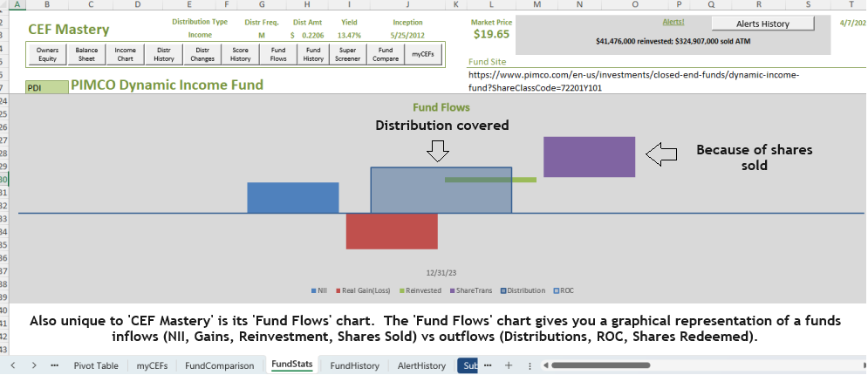Select column header A

(x=17, y=4)
